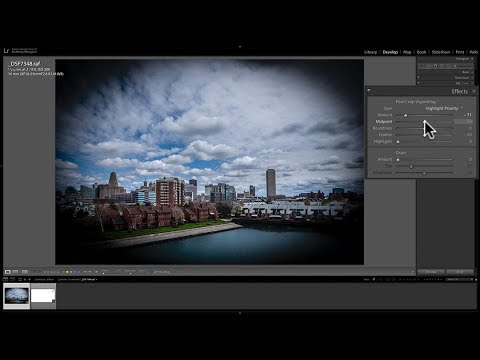This screenshot has width=480, height=360.
Task: Click the vignette Highlights slider handle
Action: point(397,142)
